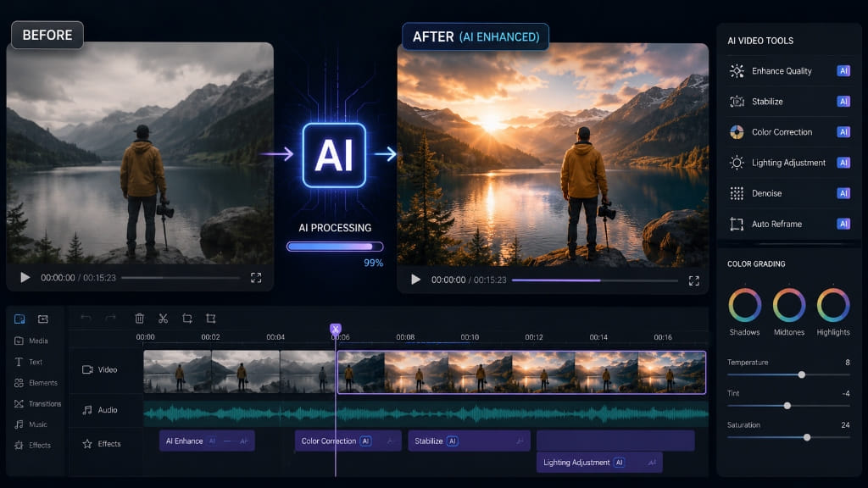This screenshot has width=868, height=488.
Task: Click Temperature value 8
Action: point(848,363)
